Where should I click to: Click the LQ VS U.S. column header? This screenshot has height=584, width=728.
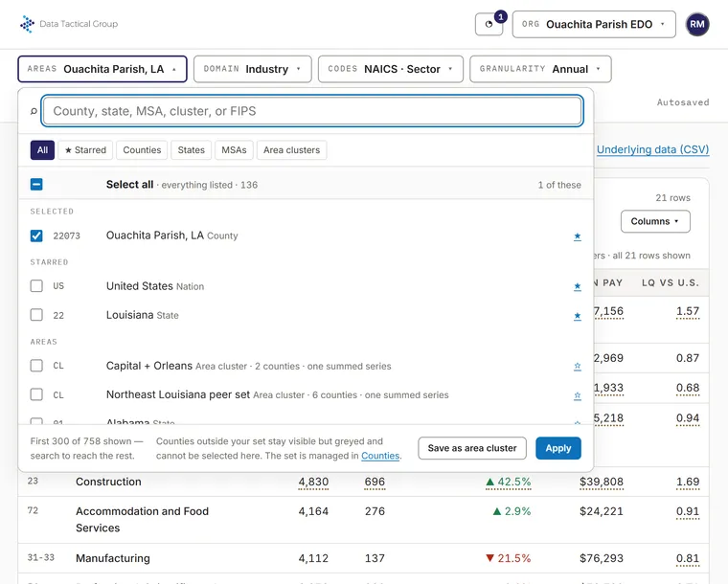670,282
